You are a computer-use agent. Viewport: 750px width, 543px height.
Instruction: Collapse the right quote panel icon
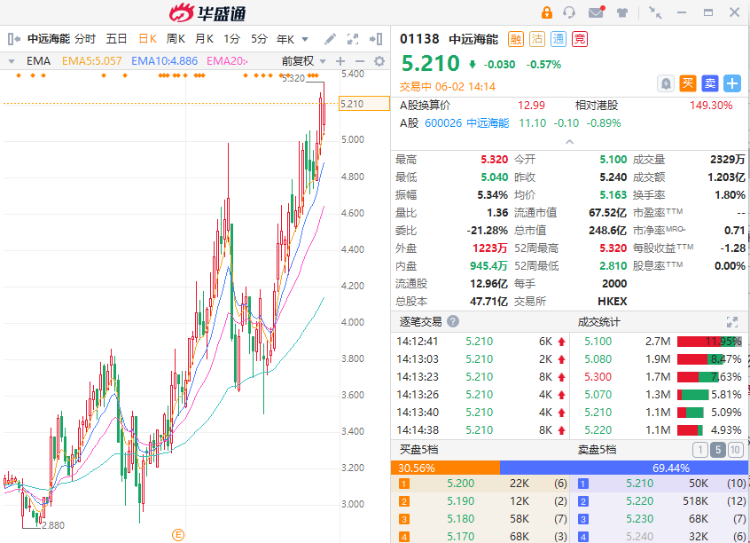376,39
